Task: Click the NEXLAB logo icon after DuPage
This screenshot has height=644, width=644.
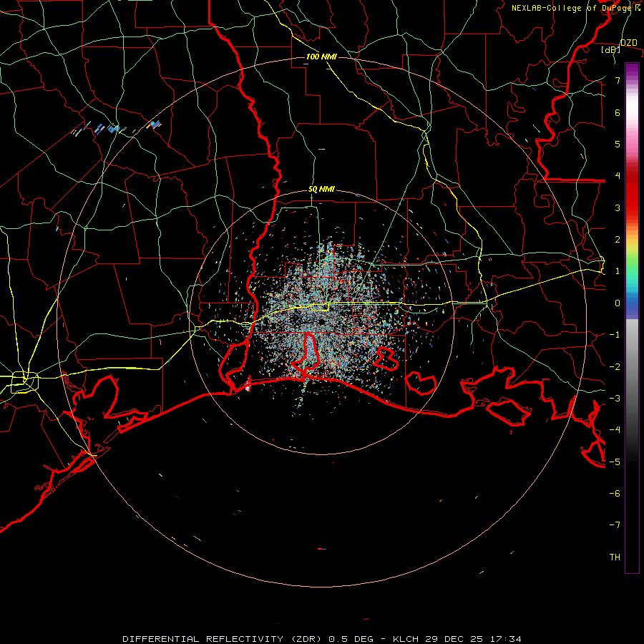Action: pos(638,7)
